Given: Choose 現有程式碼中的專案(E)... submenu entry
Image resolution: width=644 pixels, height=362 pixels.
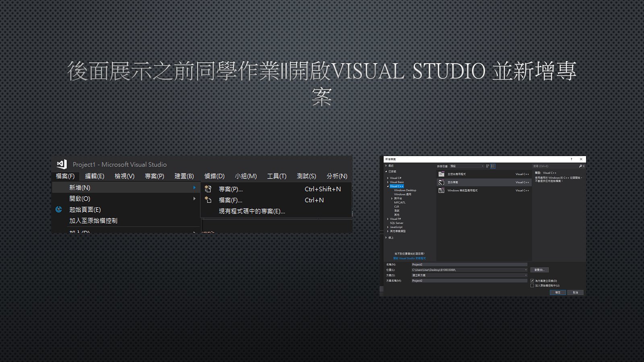Looking at the screenshot, I should (x=276, y=211).
